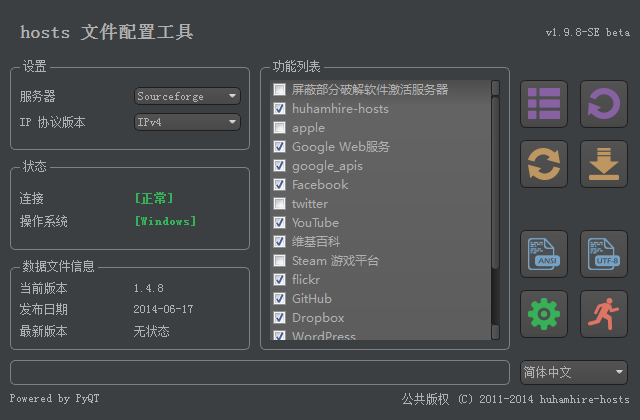Open the IP 协议版本 IPv4 dropdown
The image size is (640, 420).
click(187, 122)
